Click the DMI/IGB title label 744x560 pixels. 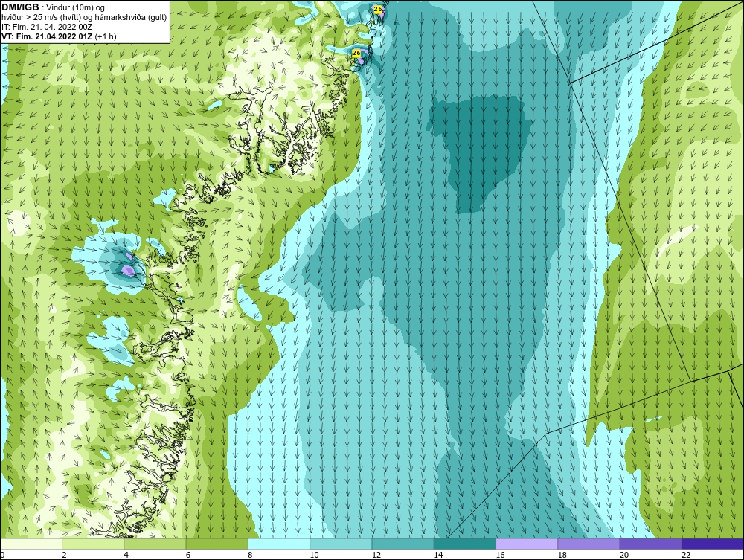pos(20,7)
